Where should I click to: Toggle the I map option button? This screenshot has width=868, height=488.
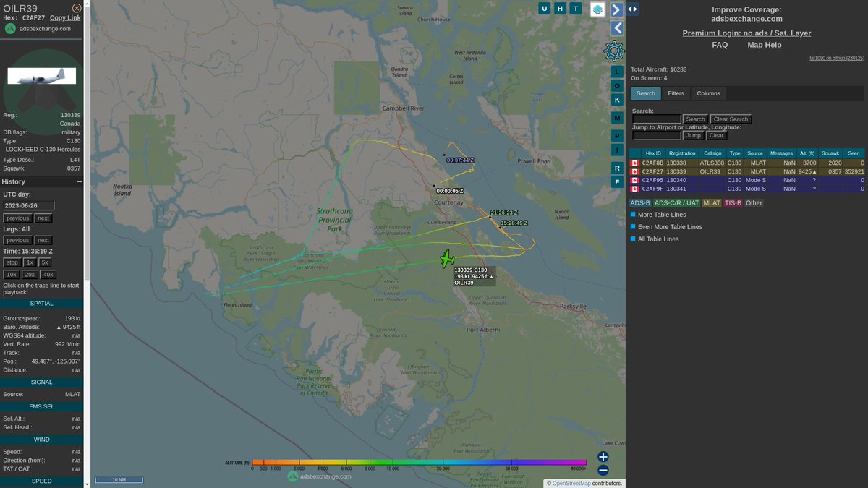pyautogui.click(x=617, y=150)
